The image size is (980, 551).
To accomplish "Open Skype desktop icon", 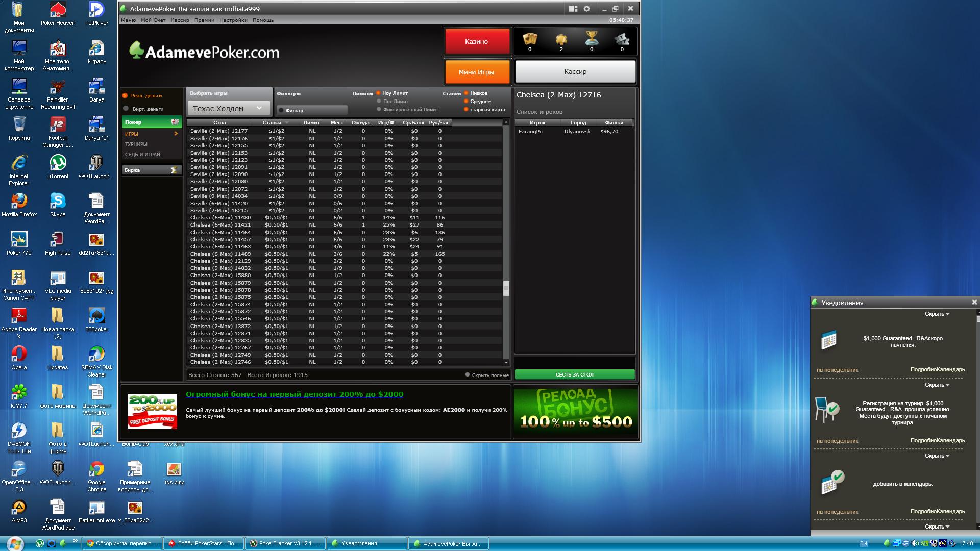I will pyautogui.click(x=58, y=205).
